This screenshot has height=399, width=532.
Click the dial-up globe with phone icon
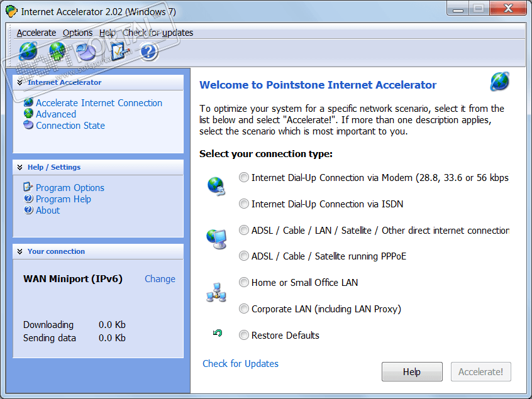(x=216, y=186)
